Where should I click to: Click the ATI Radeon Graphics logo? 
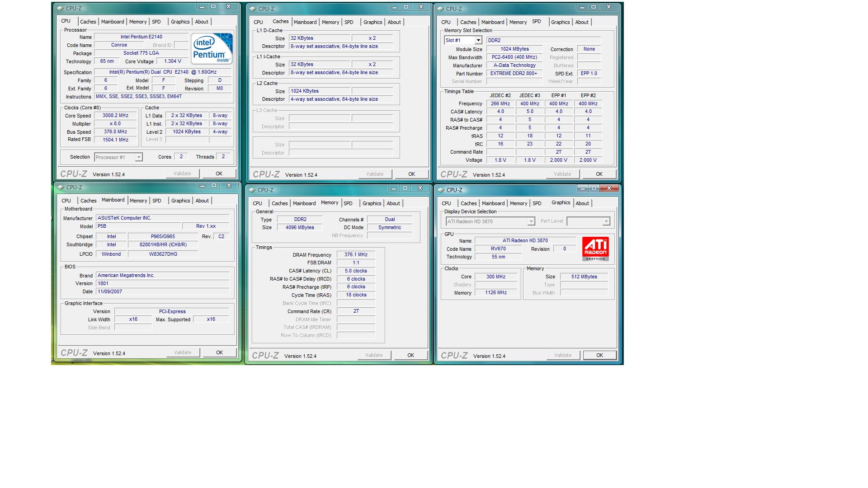click(x=595, y=249)
